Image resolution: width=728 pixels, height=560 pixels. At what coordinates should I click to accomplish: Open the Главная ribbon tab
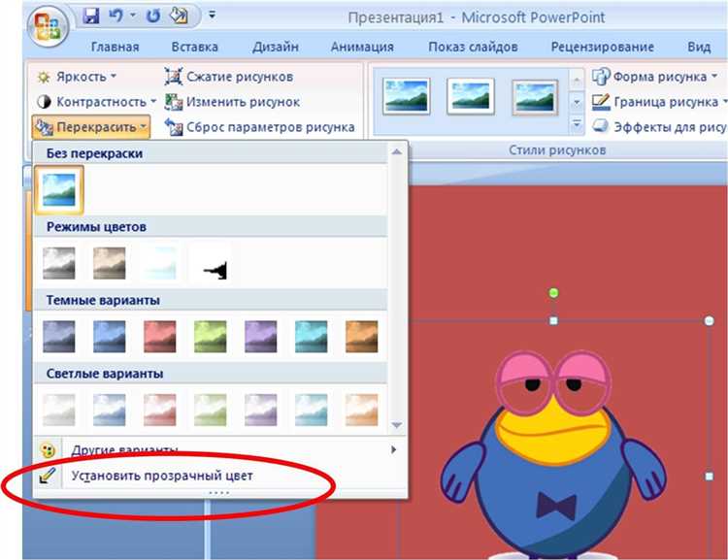(x=115, y=47)
